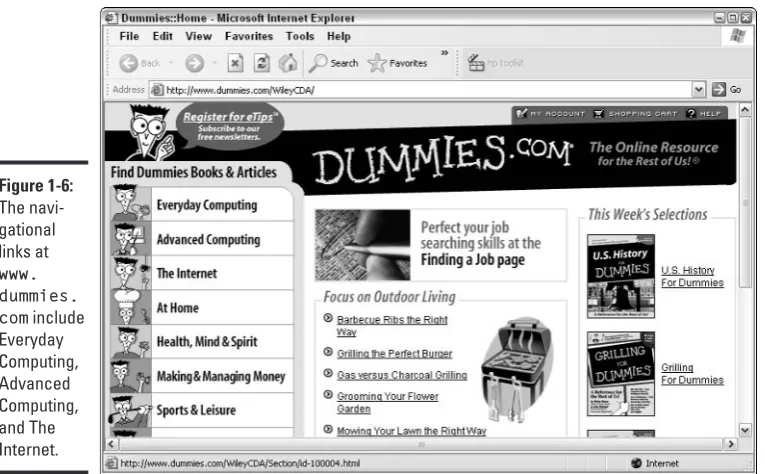Image resolution: width=765 pixels, height=474 pixels.
Task: Open Barbecue Ribs the Right Way article
Action: pos(392,326)
